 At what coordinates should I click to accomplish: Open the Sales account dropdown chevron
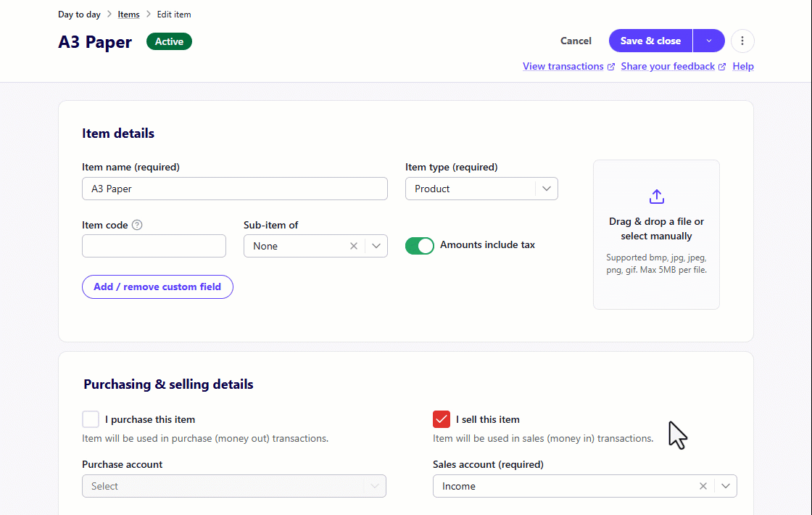click(x=725, y=486)
